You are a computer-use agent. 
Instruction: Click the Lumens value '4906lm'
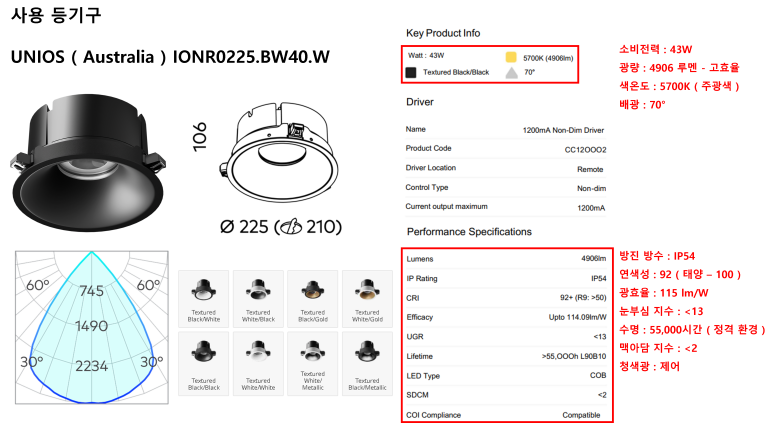click(594, 258)
